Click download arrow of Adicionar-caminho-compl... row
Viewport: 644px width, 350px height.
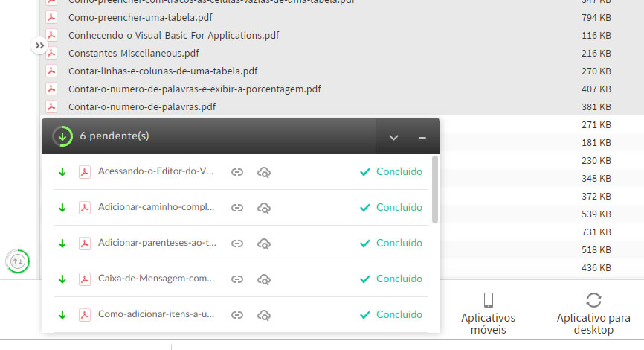[x=62, y=208]
